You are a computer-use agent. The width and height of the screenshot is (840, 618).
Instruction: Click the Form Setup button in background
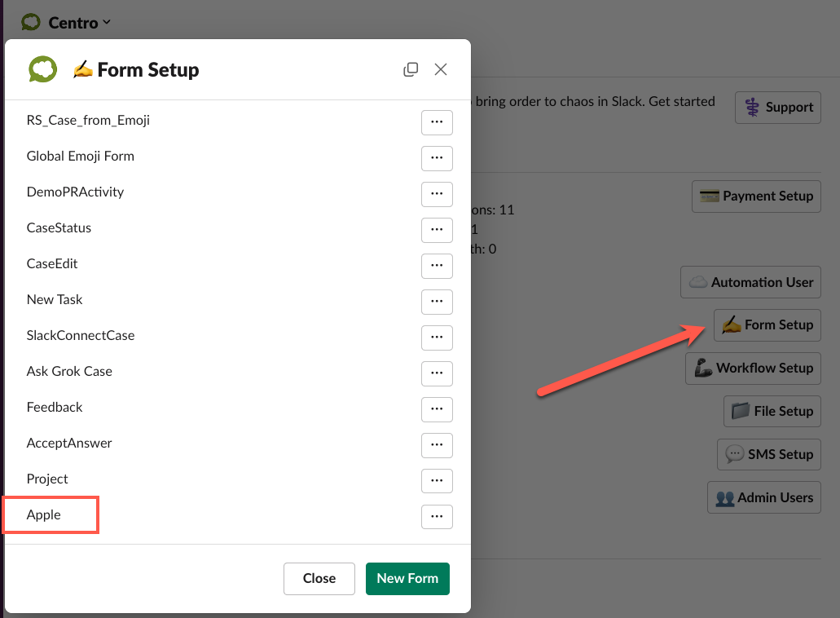click(767, 325)
